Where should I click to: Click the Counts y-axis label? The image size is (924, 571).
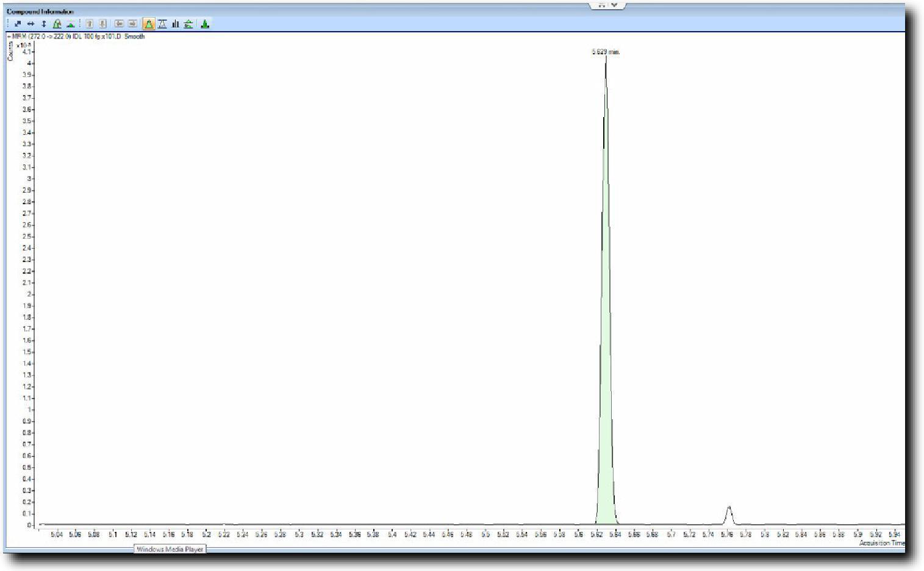[10, 51]
